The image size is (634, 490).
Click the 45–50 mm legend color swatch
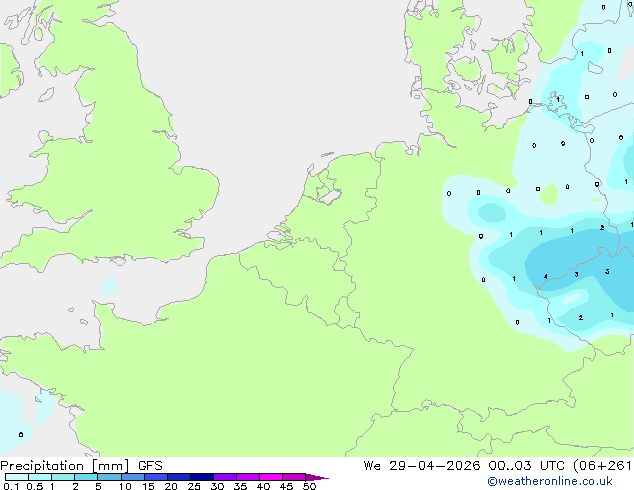coord(294,477)
